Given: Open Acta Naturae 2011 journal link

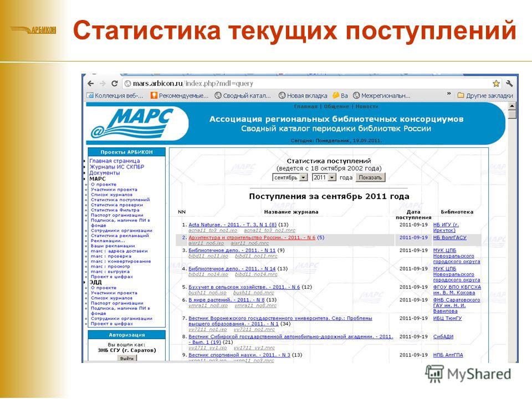Looking at the screenshot, I should point(232,224).
